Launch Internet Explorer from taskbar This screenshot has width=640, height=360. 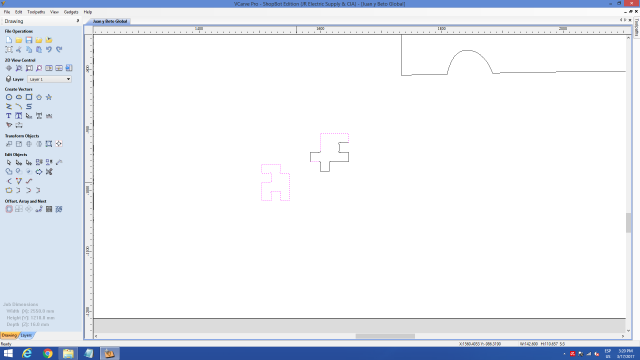[27, 353]
